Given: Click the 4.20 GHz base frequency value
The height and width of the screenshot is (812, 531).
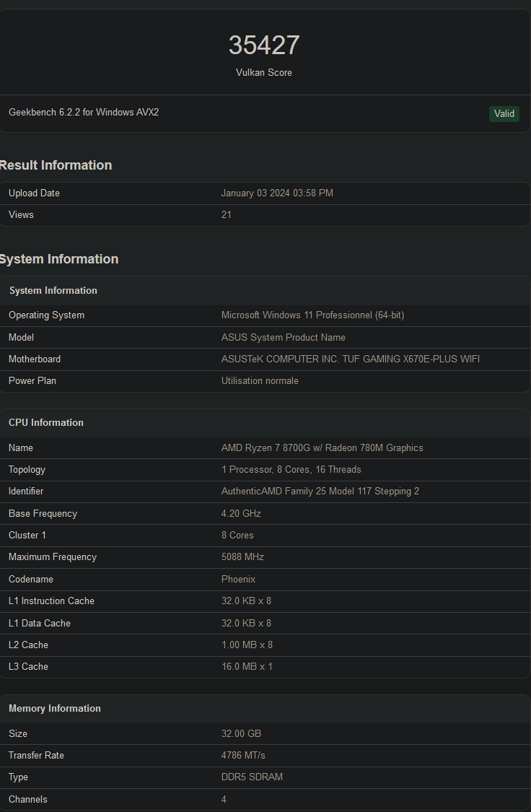Looking at the screenshot, I should click(241, 514).
